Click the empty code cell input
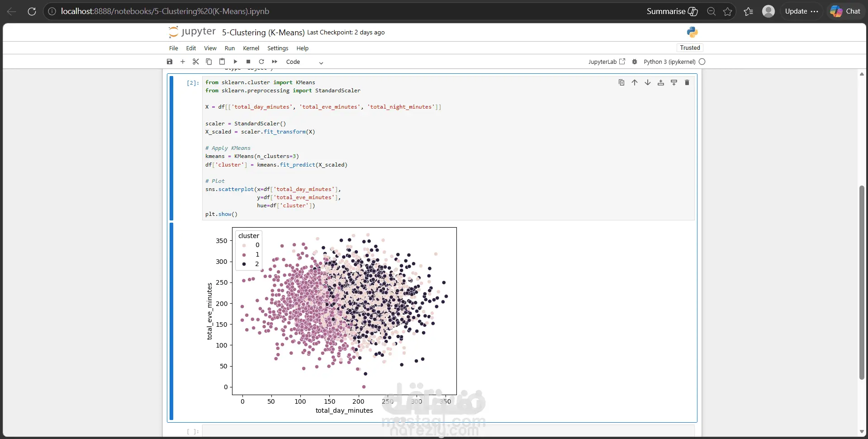The width and height of the screenshot is (868, 439). (448, 431)
